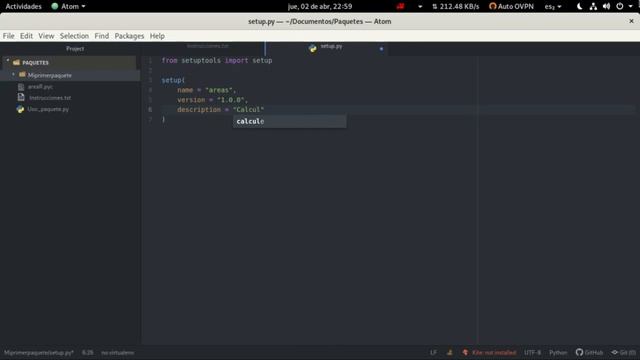Open the Git panel from status bar
This screenshot has width=640, height=360.
(623, 353)
